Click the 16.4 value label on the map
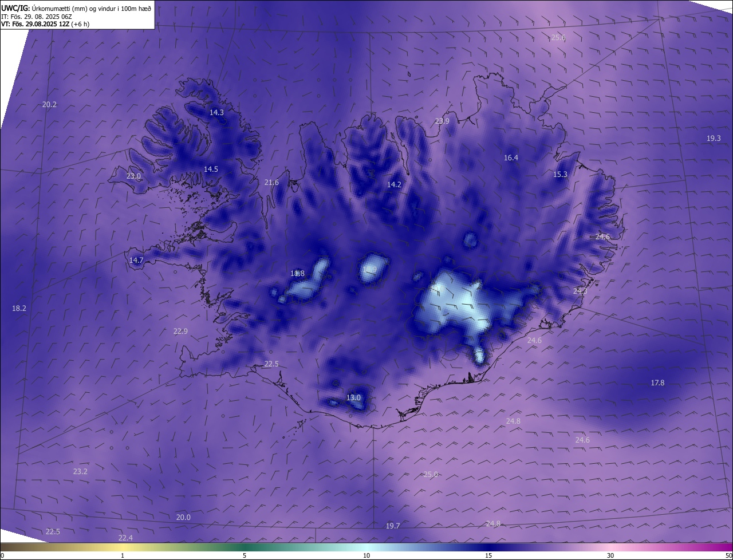Viewport: 733px width, 560px height. click(x=511, y=158)
